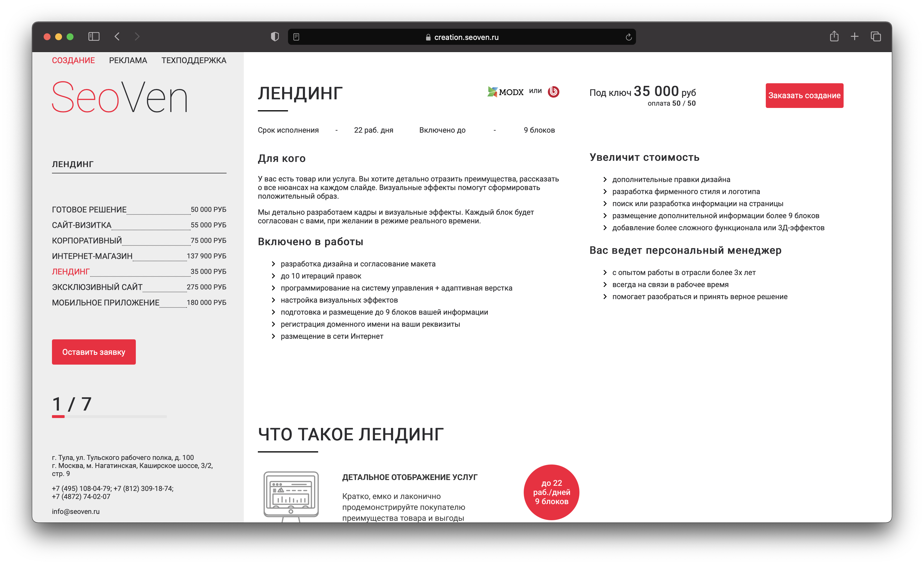Click the 35 000 руб price
The image size is (924, 565).
point(665,91)
